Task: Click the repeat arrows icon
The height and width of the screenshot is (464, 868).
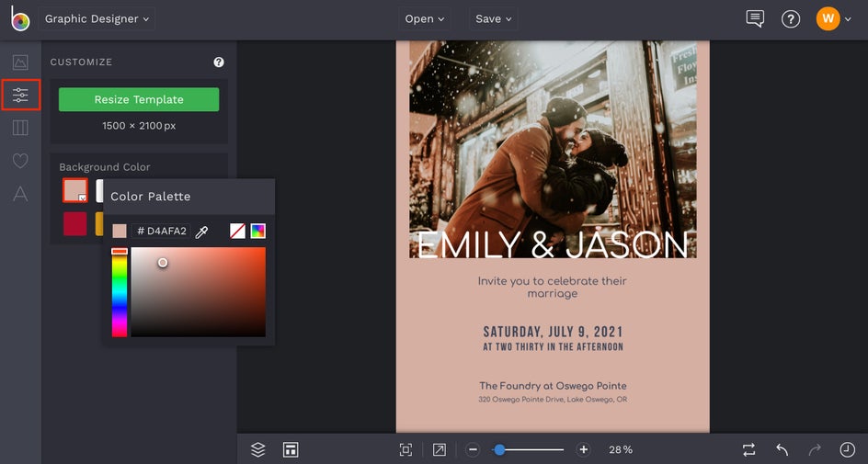Action: (x=749, y=449)
